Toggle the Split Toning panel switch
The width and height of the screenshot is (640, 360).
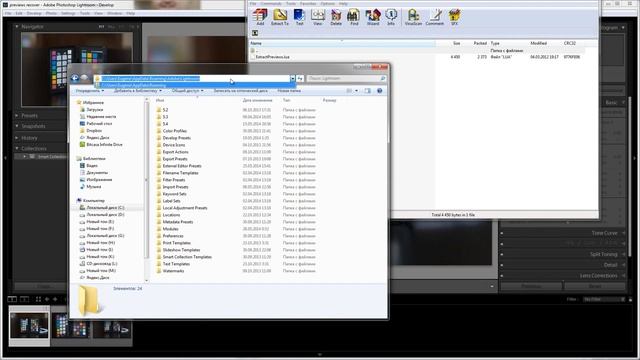(502, 254)
